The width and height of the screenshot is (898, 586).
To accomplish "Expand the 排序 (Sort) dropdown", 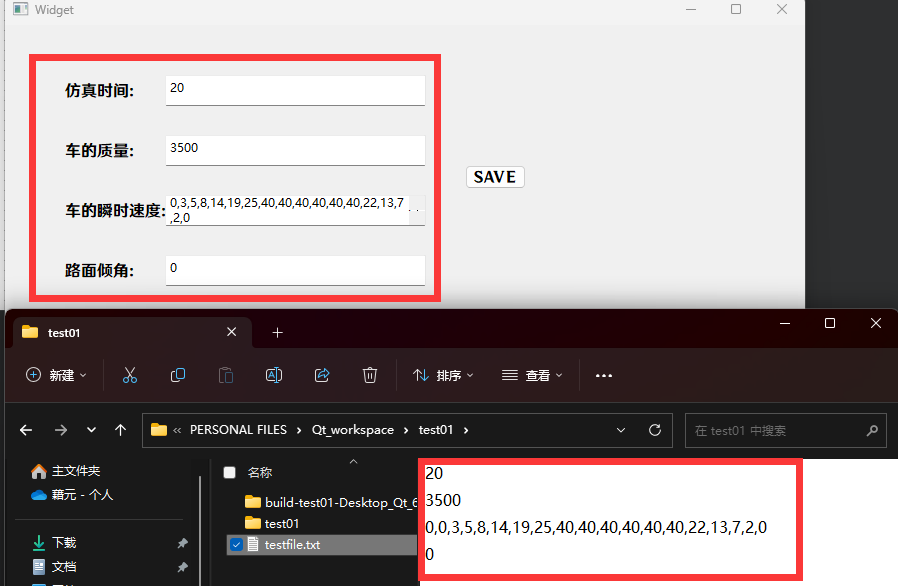I will point(443,375).
